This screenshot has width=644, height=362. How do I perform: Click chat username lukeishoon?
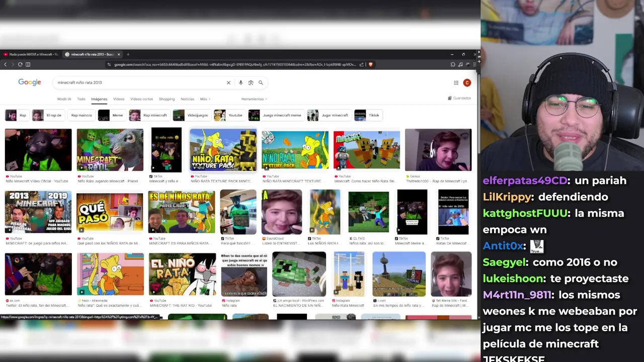[514, 279]
